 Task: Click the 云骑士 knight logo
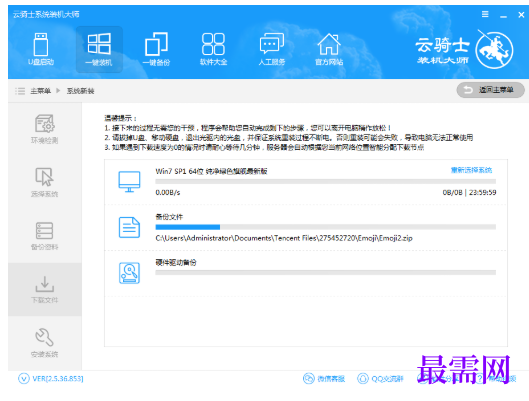point(495,50)
